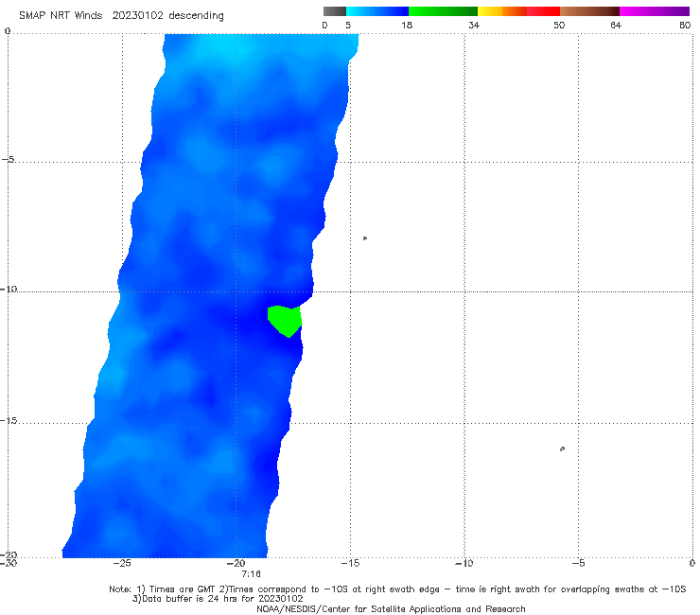
Task: Choose the red segment of the color bar
Action: tap(543, 11)
